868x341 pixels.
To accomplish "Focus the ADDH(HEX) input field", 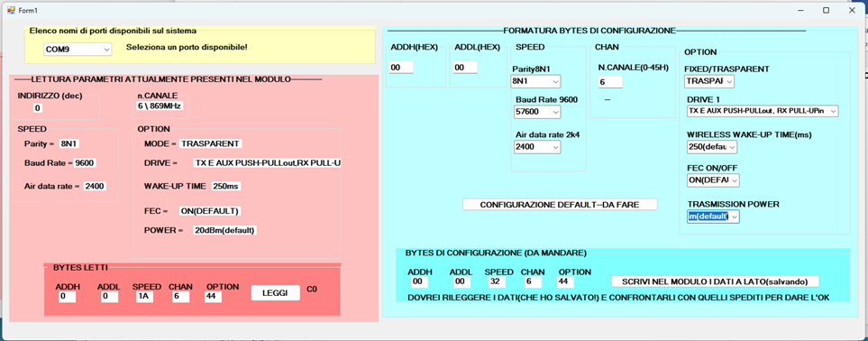I will [x=401, y=68].
